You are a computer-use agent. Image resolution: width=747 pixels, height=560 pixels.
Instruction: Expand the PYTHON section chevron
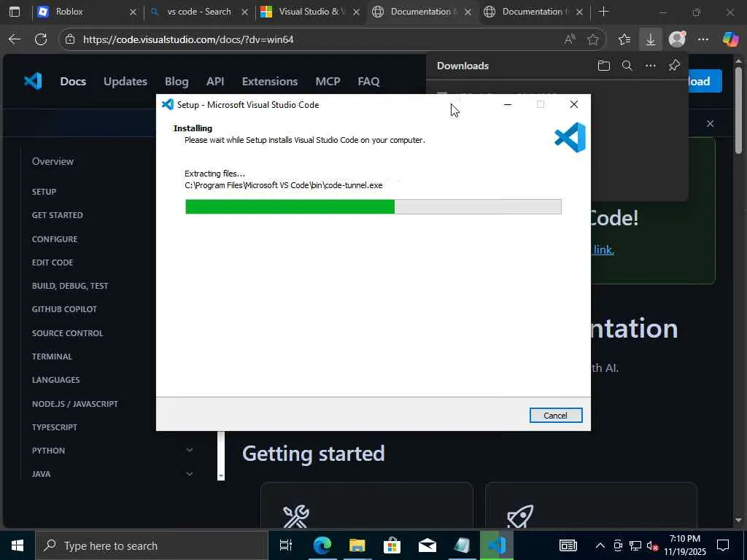click(190, 450)
